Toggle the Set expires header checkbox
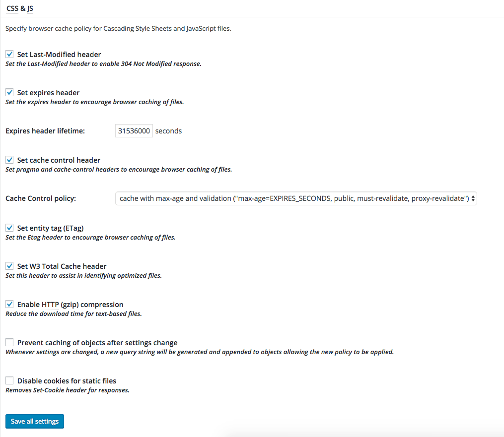This screenshot has height=437, width=504. pyautogui.click(x=9, y=93)
